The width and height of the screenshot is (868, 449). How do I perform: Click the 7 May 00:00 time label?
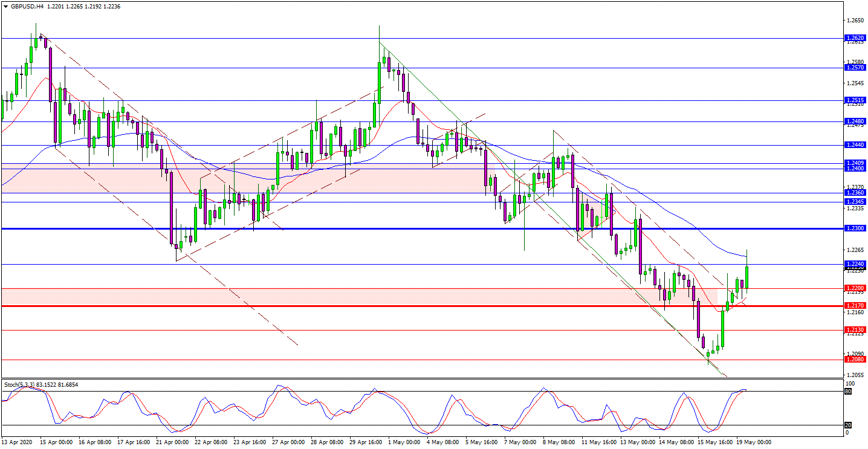click(x=520, y=442)
